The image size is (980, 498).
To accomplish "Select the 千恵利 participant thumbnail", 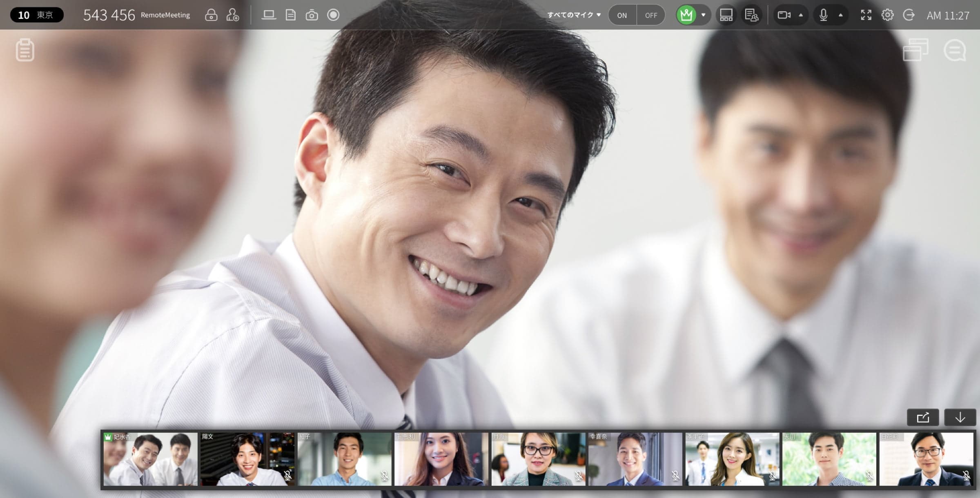I will 441,459.
